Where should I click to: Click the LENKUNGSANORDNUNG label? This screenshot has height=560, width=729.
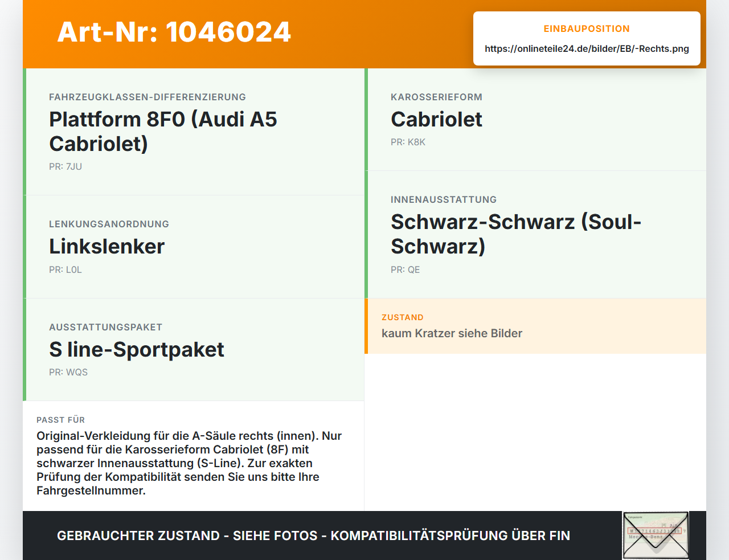(109, 224)
